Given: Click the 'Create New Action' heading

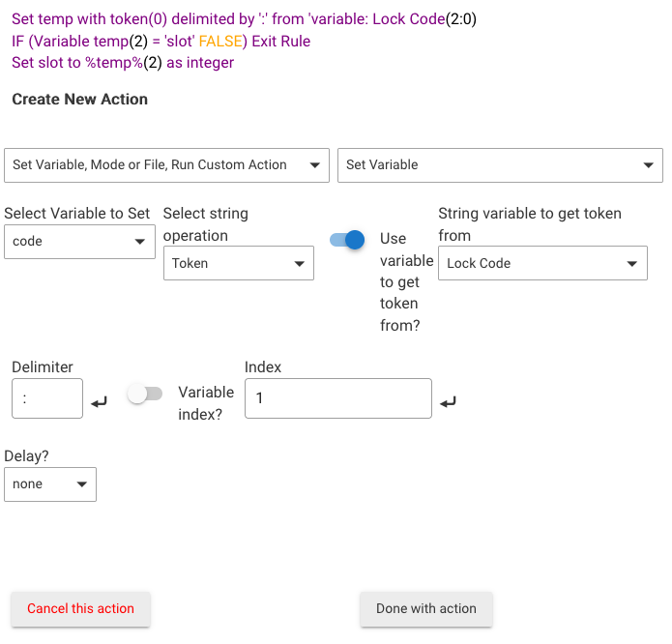Looking at the screenshot, I should click(x=79, y=100).
